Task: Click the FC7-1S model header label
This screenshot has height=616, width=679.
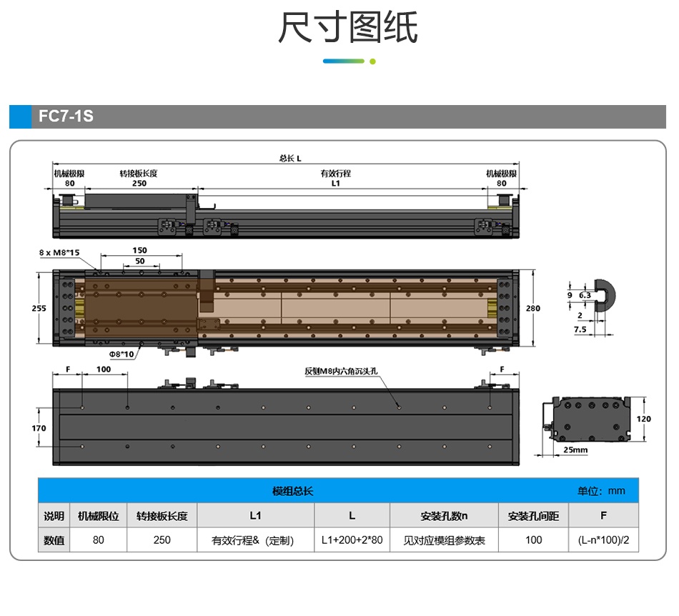Action: tap(66, 116)
